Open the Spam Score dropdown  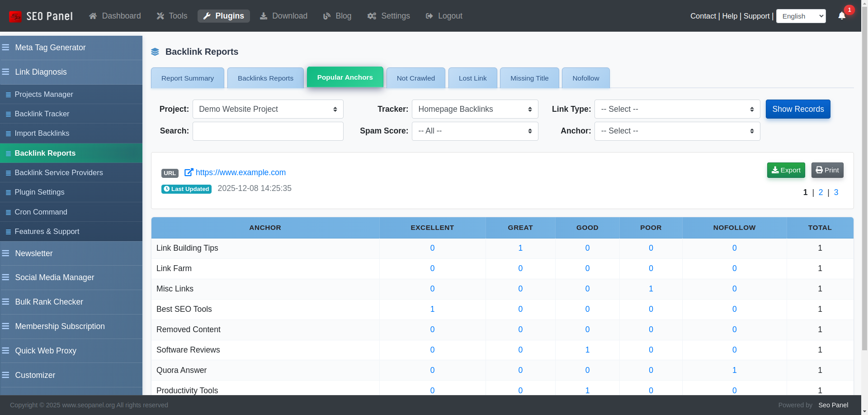475,131
